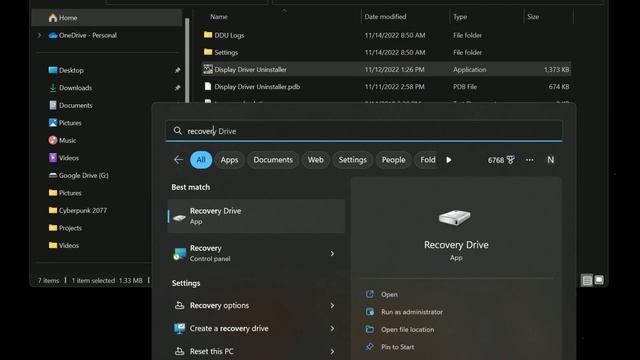Click Open in the preview pane
Viewport: 640px width, 360px height.
pos(389,294)
